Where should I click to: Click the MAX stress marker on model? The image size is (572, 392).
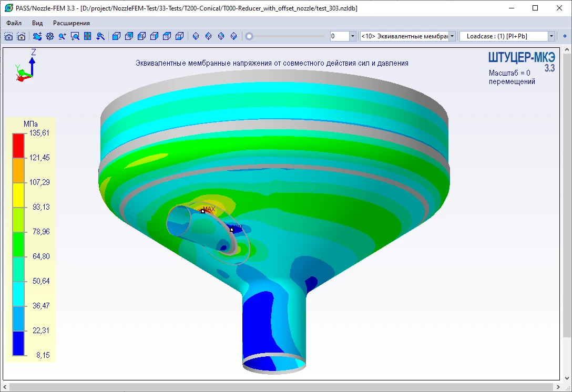tap(203, 211)
